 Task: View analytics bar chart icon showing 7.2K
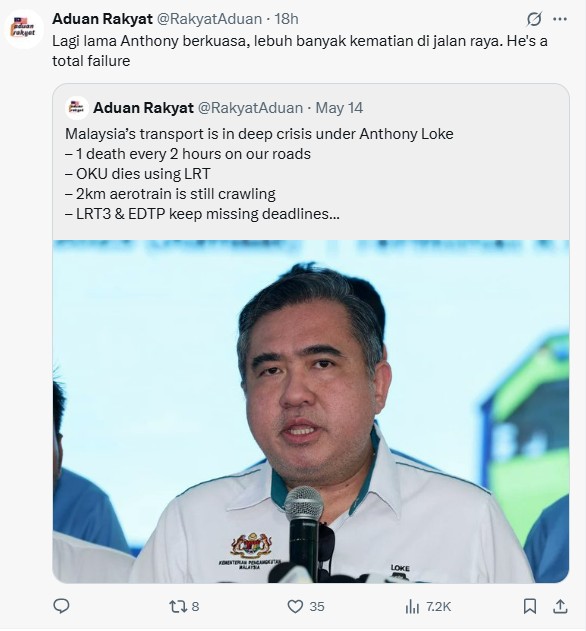tap(412, 606)
